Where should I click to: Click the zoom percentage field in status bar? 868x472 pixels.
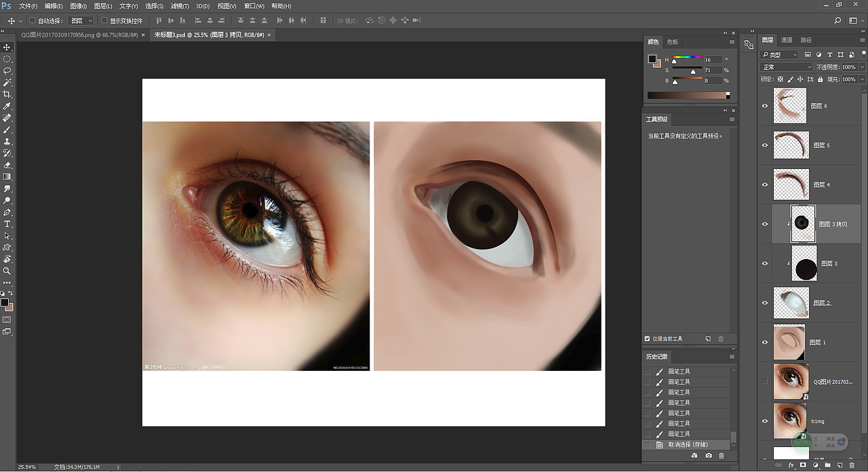pos(27,467)
